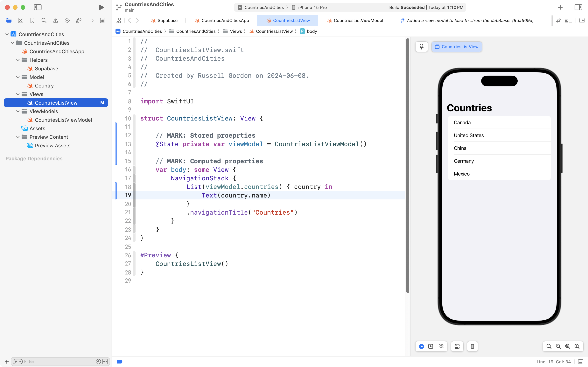This screenshot has height=367, width=588.
Task: Toggle the right inspector panel
Action: (578, 7)
